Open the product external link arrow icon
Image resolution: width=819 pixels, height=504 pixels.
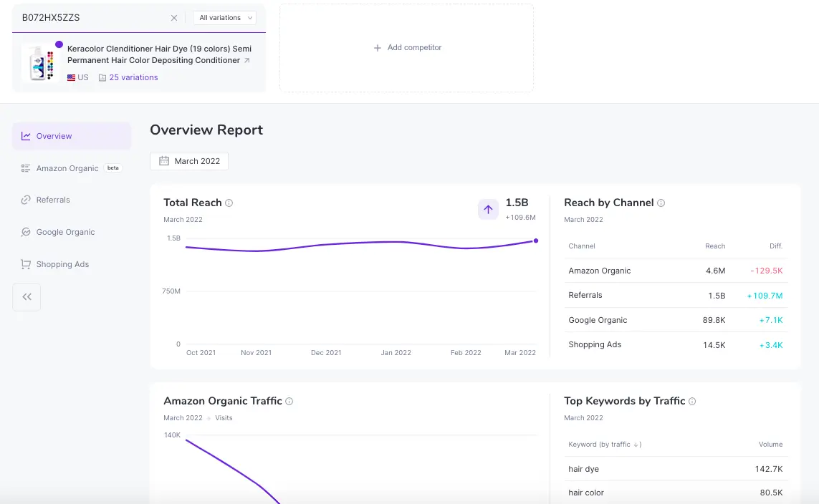247,61
